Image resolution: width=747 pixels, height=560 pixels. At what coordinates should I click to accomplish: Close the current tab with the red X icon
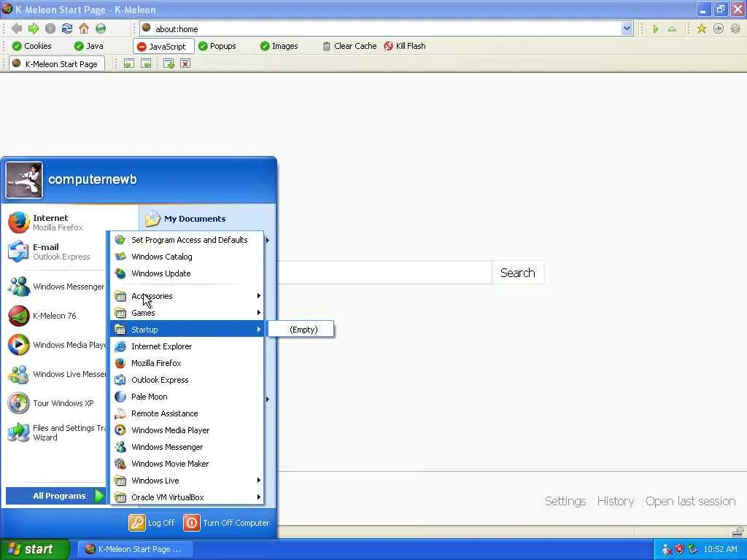click(185, 63)
